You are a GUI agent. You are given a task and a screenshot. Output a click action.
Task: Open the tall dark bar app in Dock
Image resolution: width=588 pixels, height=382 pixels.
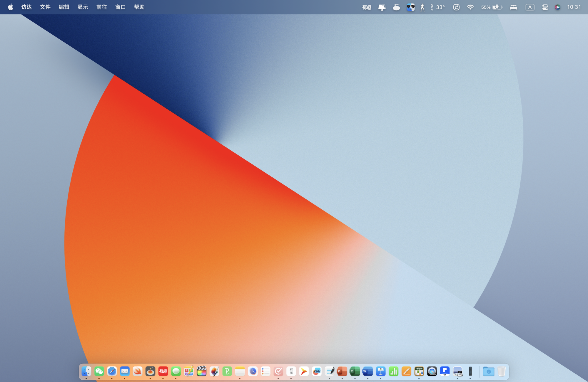(x=470, y=371)
